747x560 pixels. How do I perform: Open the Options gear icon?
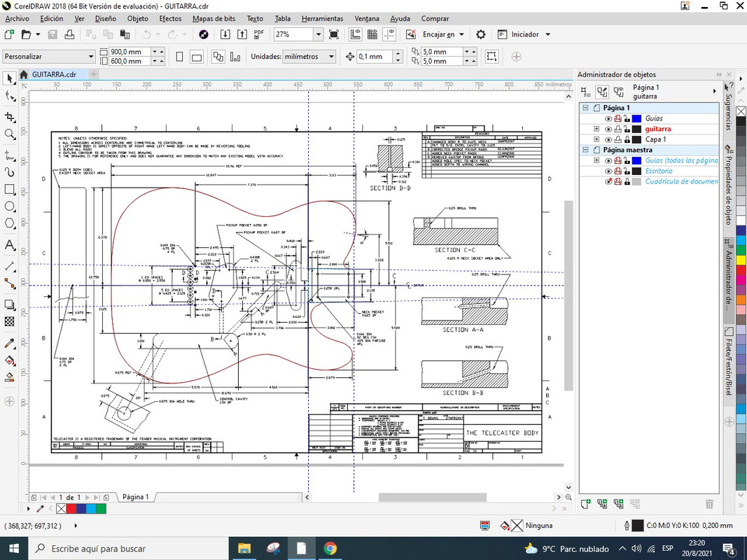[481, 34]
